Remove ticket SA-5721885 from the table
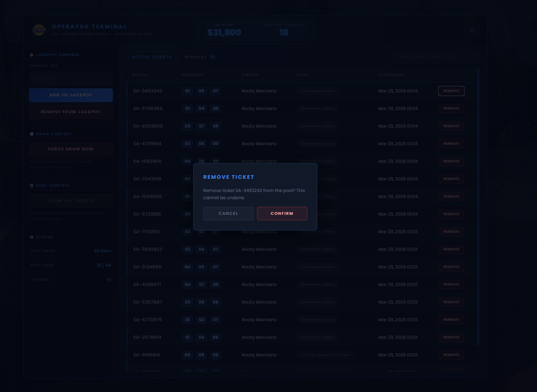 pyautogui.click(x=451, y=214)
